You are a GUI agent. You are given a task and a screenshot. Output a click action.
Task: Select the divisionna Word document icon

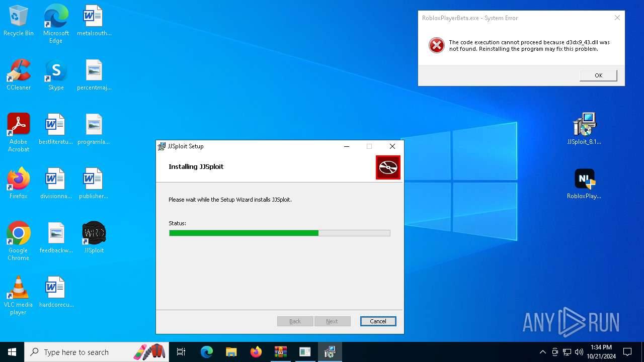click(x=56, y=184)
